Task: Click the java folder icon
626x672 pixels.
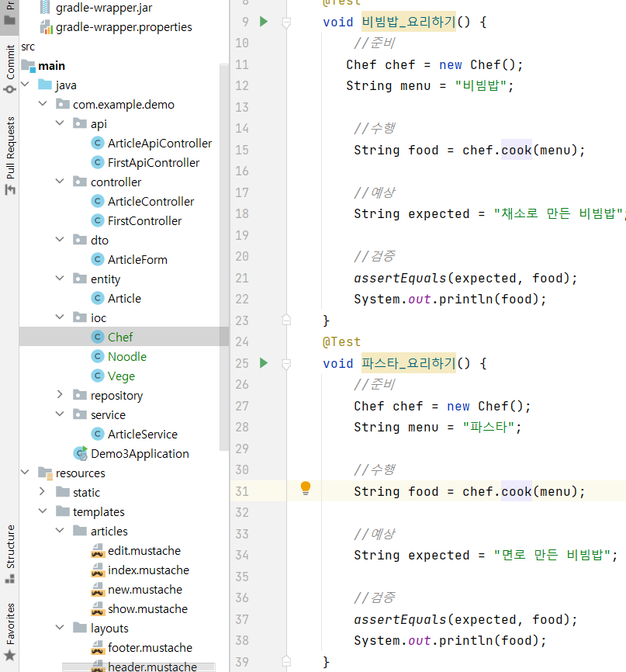Action: 45,85
